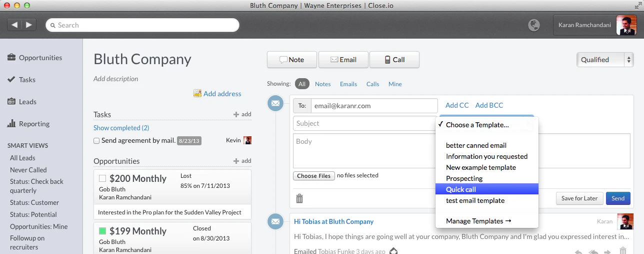Go forward with the right arrow button
Screen dimensions: 644x254
click(29, 25)
